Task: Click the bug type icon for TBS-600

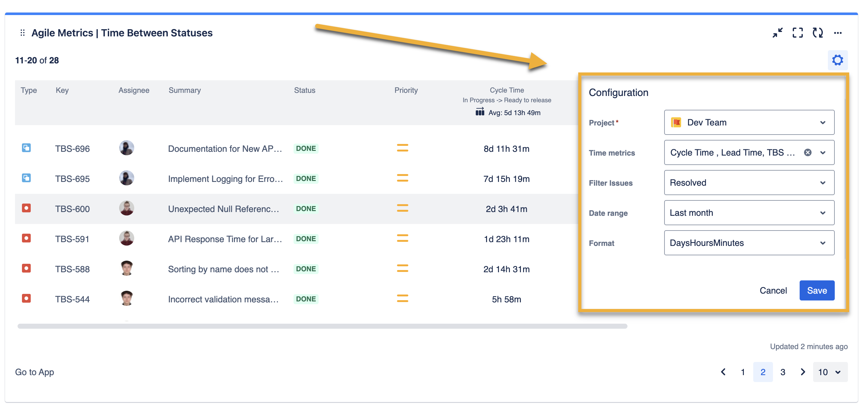Action: tap(26, 208)
